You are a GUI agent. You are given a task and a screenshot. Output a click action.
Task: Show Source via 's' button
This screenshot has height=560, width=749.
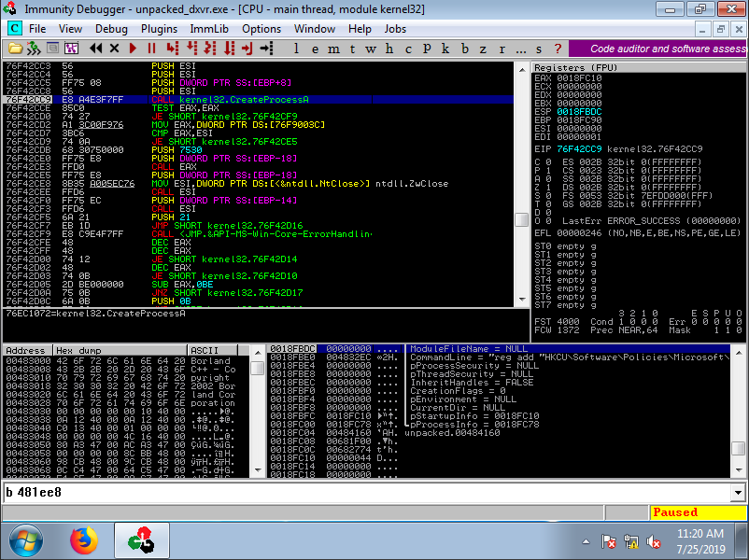click(x=539, y=49)
